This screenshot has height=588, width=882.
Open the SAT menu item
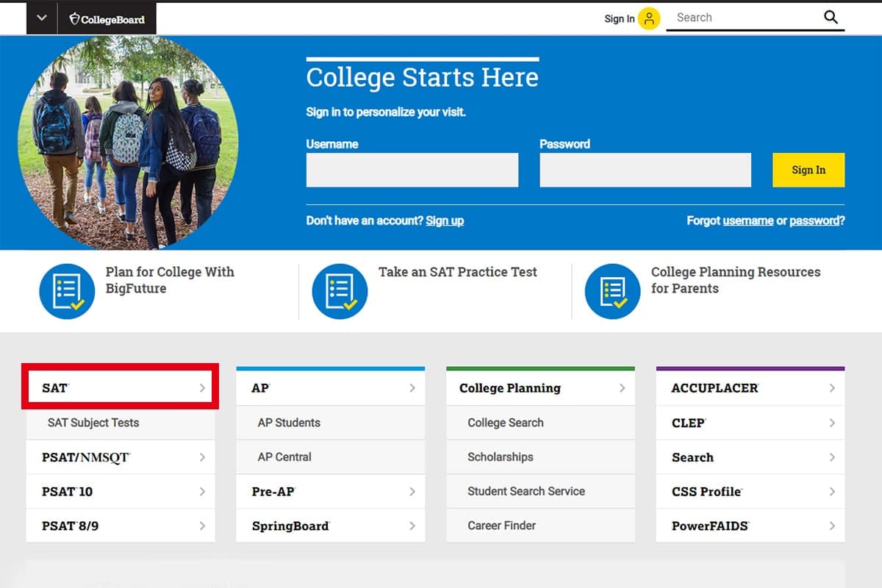tap(121, 388)
